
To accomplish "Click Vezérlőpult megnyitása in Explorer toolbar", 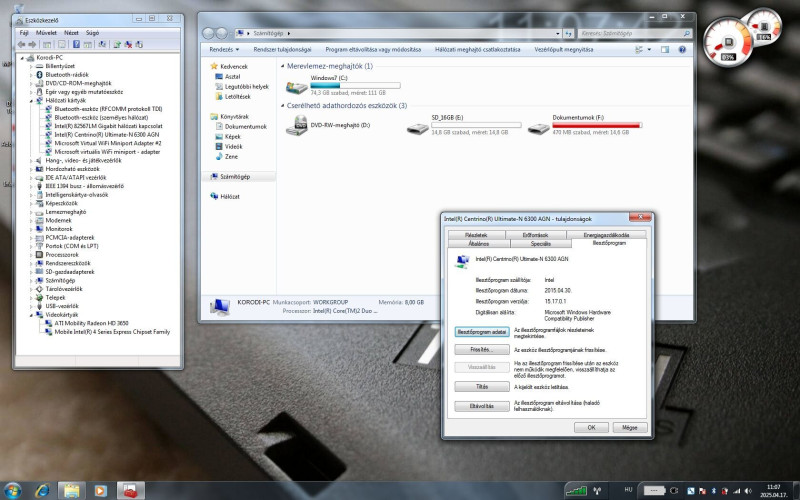I will 563,49.
